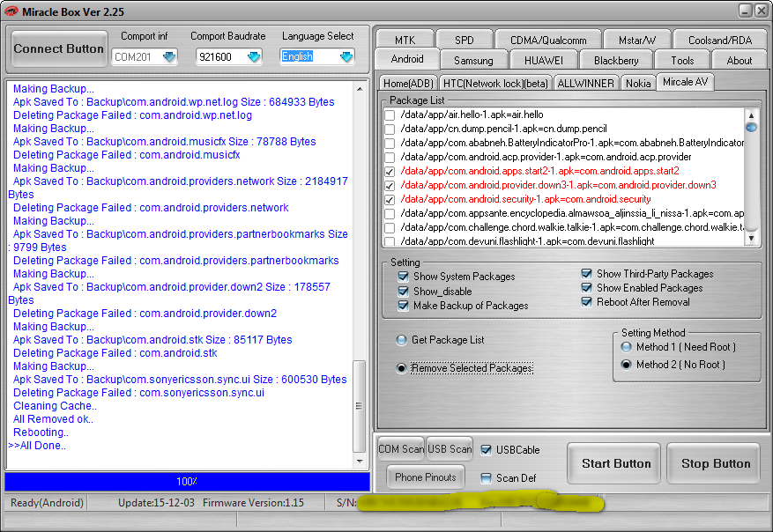Switch to the Nokia sub-tab
773x532 pixels.
pyautogui.click(x=638, y=84)
